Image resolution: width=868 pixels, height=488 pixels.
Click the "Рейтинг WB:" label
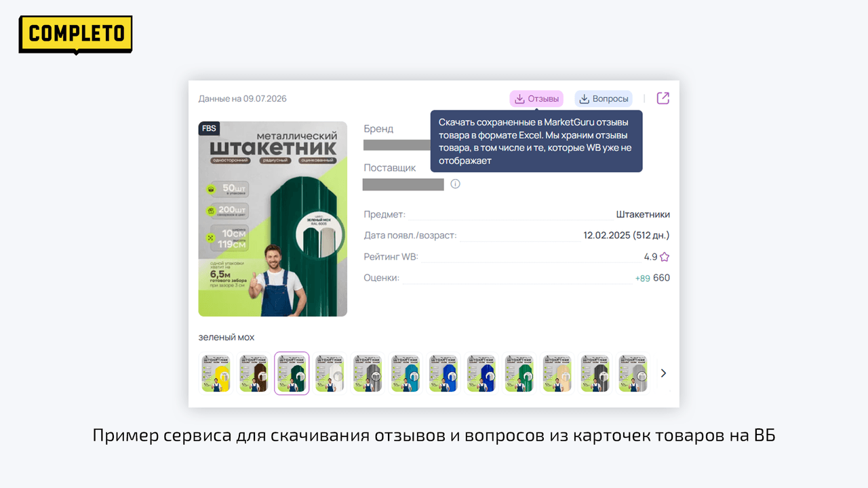[391, 257]
